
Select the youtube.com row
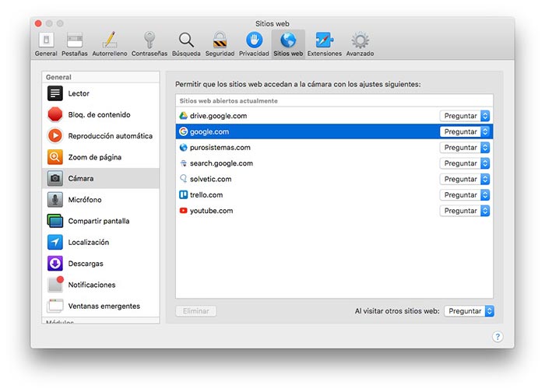334,211
